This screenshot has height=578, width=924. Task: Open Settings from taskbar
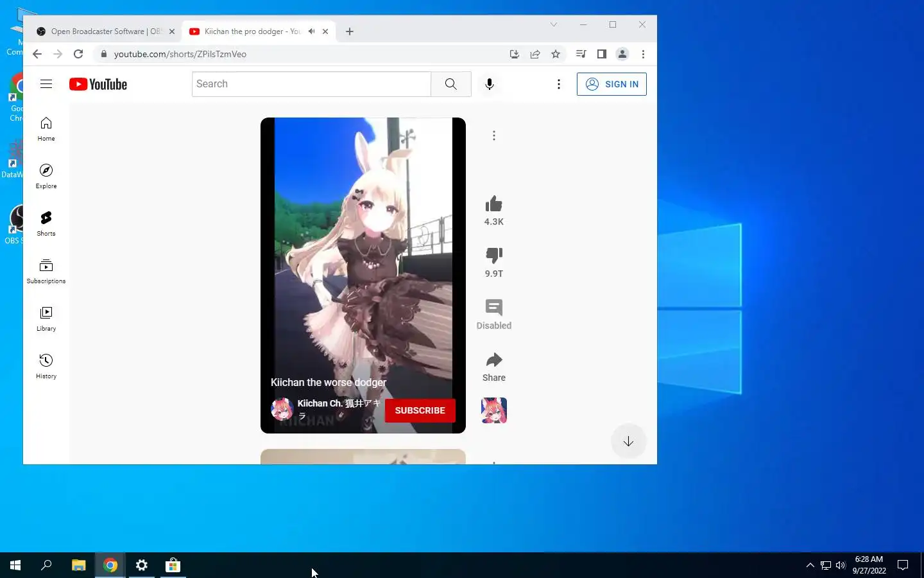pyautogui.click(x=142, y=565)
